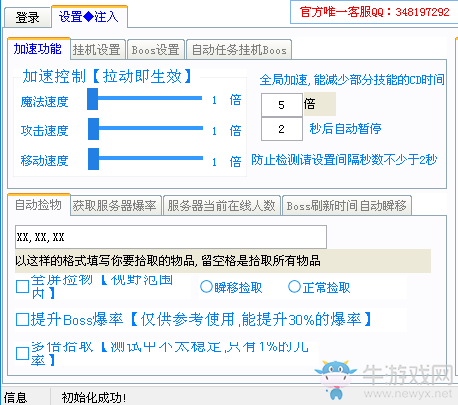The image size is (458, 405).
Task: Enable the 提升Boss爆率 checkbox
Action: tap(22, 319)
